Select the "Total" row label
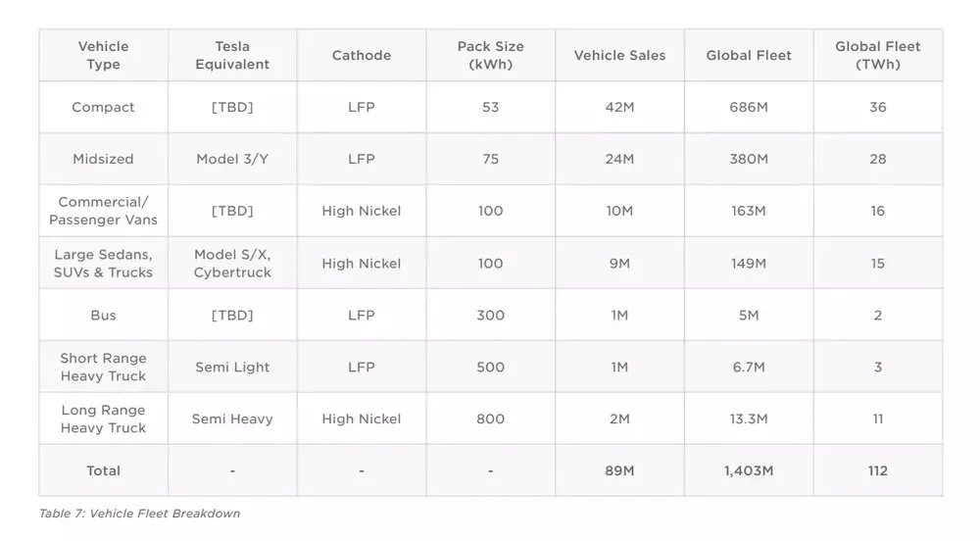 tap(103, 470)
